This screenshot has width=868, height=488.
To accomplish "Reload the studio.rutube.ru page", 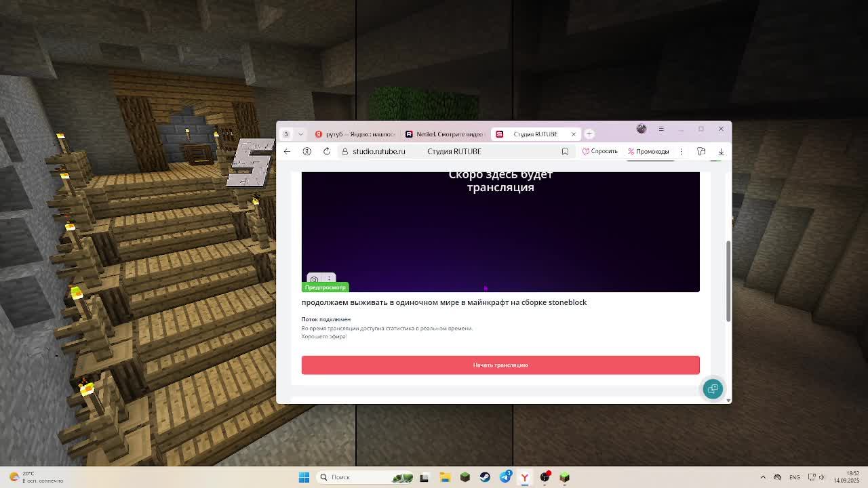I will tap(326, 151).
